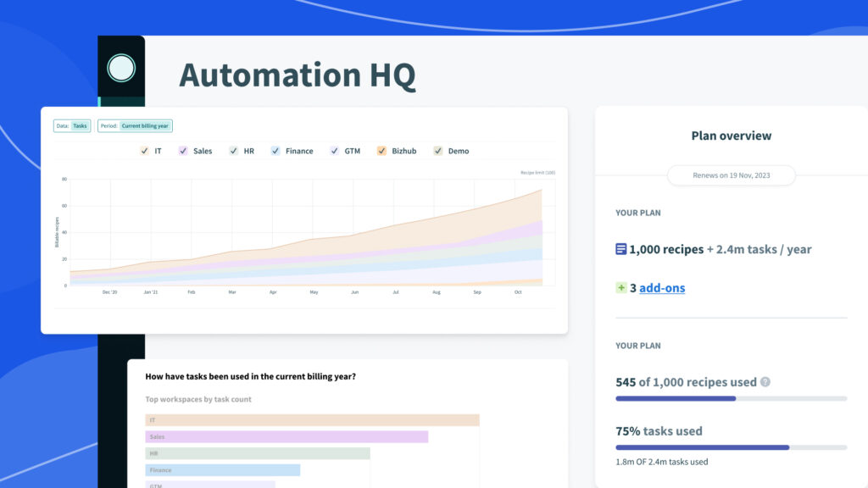Open the Period: Current billing year selector

(136, 125)
